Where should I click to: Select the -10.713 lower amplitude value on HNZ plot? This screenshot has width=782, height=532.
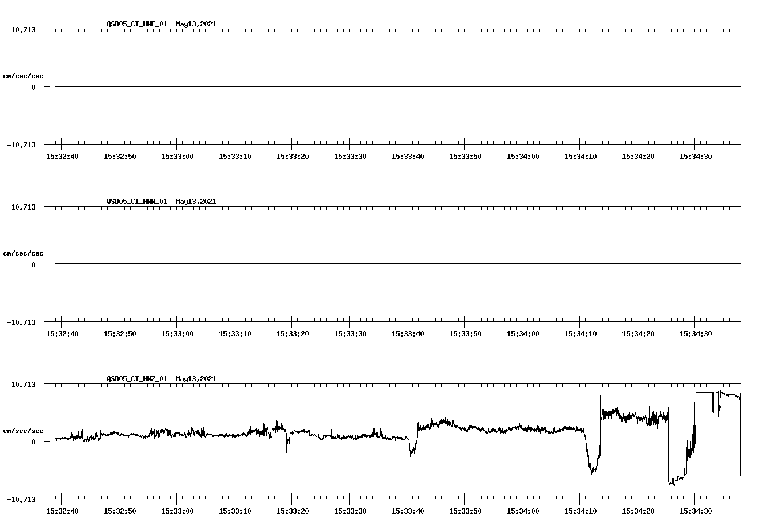22,499
